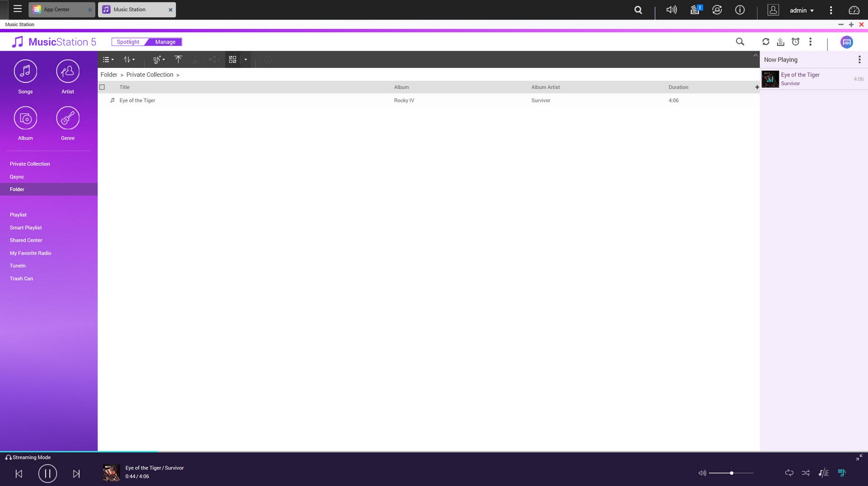Sort by Album column header
Image resolution: width=868 pixels, height=486 pixels.
coord(401,87)
